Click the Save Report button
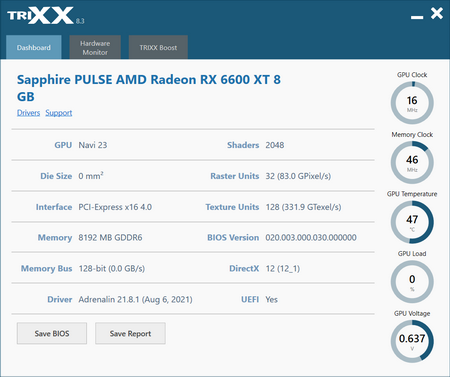The image size is (450, 377). [x=130, y=333]
